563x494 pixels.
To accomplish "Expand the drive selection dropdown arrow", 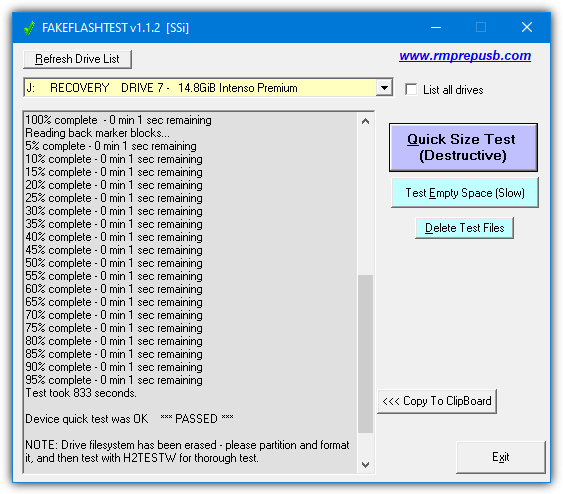I will pos(384,88).
